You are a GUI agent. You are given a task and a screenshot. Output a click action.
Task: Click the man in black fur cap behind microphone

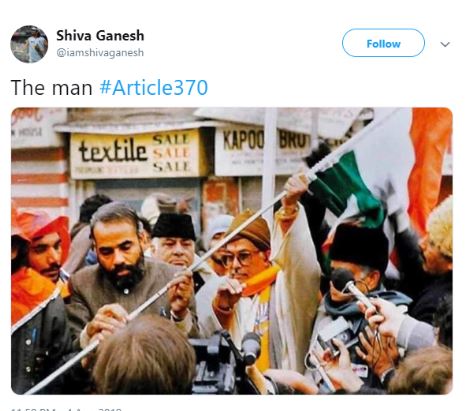click(358, 267)
